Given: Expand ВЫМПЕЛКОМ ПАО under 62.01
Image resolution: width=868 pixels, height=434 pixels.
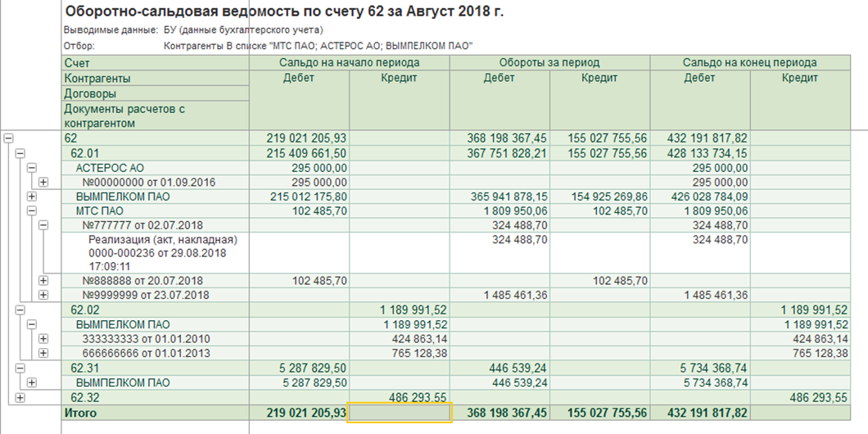Looking at the screenshot, I should click(x=32, y=197).
